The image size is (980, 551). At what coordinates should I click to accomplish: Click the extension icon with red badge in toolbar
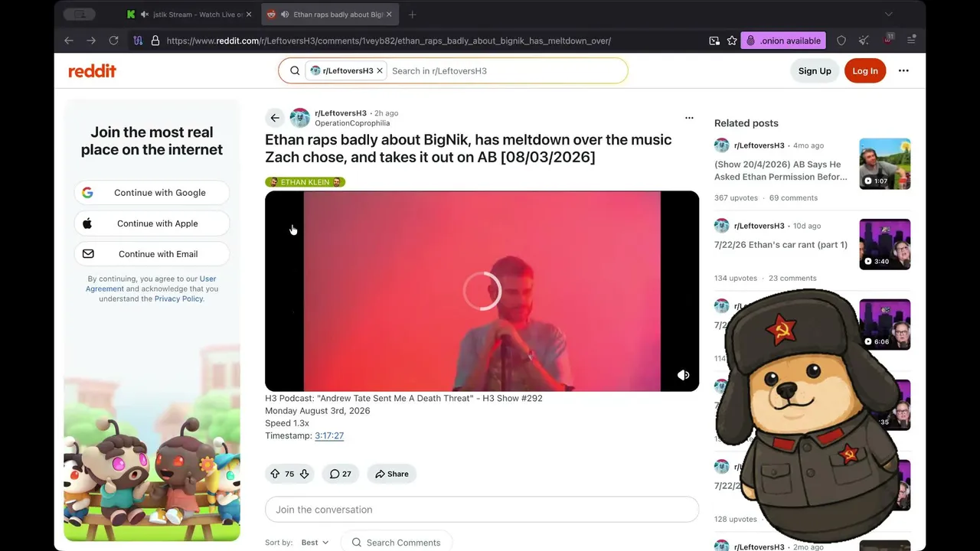[888, 40]
